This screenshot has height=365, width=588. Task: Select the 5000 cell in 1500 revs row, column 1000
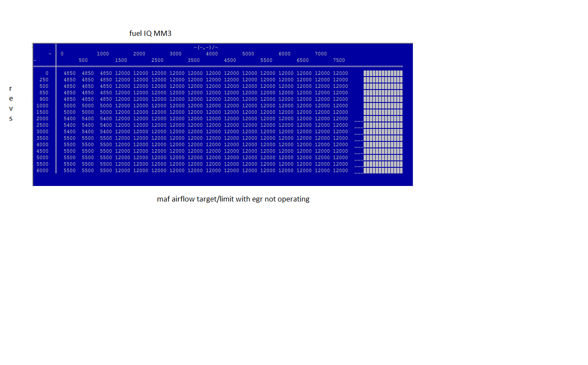coord(106,112)
